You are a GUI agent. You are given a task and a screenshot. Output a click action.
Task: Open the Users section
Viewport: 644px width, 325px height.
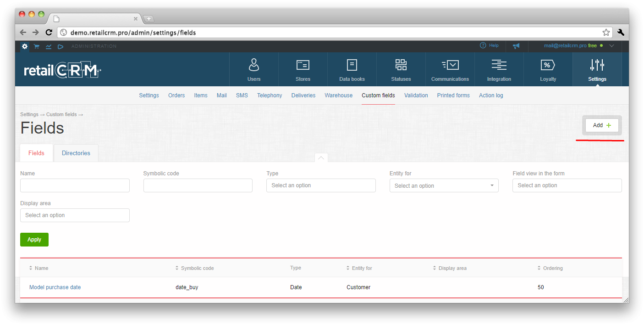click(x=254, y=69)
